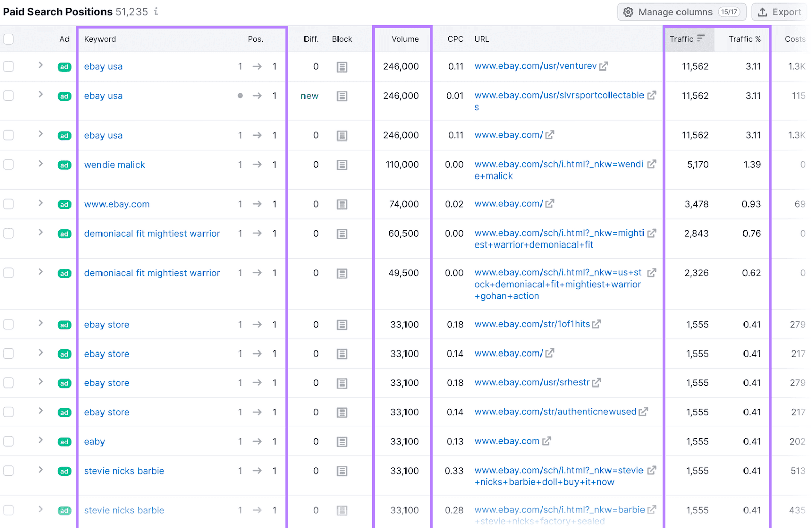Toggle the select-all checkbox in the table header
812x528 pixels.
pyautogui.click(x=9, y=39)
